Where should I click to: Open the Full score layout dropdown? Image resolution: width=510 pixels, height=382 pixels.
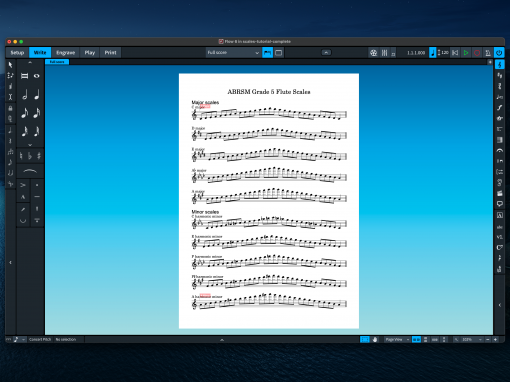tap(233, 53)
